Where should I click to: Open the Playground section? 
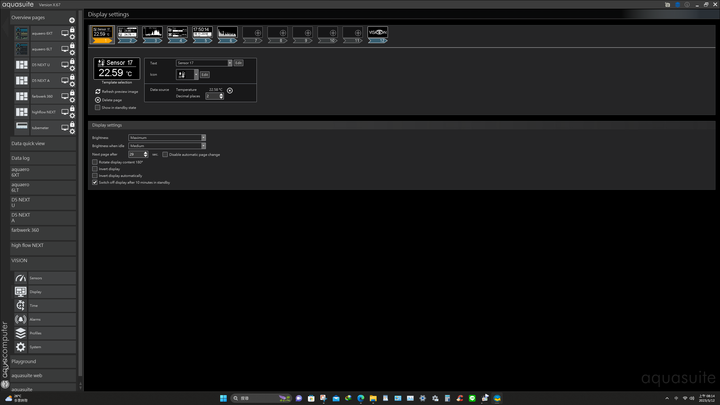tap(43, 361)
